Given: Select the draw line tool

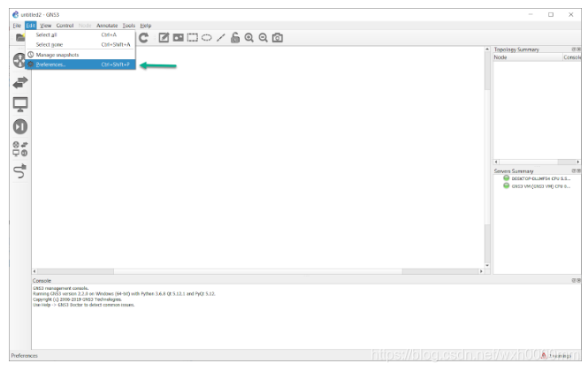Looking at the screenshot, I should pos(221,37).
